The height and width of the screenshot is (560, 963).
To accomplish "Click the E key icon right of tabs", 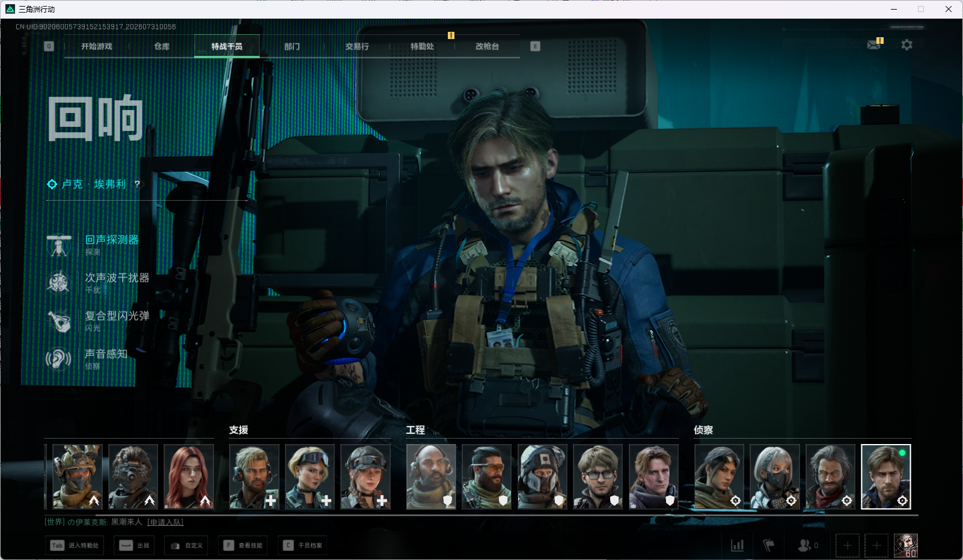I will click(535, 46).
